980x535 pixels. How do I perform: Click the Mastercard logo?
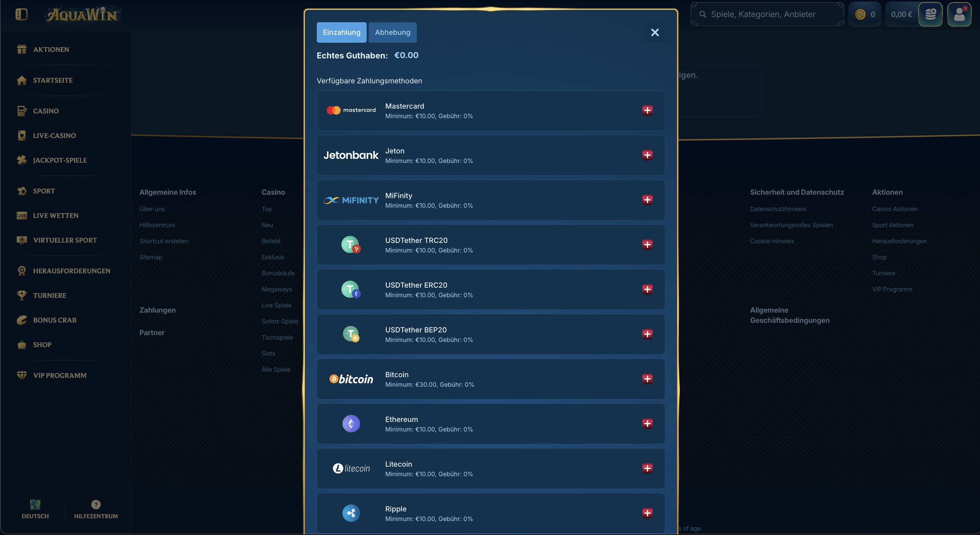click(351, 110)
